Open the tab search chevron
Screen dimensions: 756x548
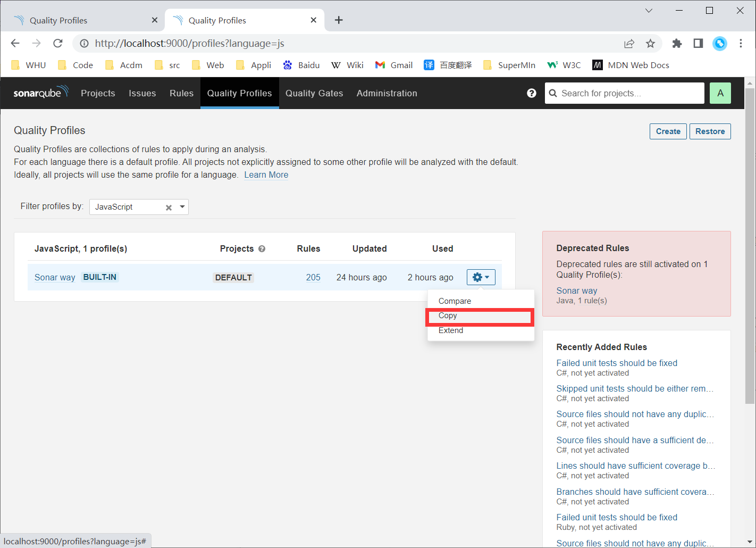coord(649,11)
